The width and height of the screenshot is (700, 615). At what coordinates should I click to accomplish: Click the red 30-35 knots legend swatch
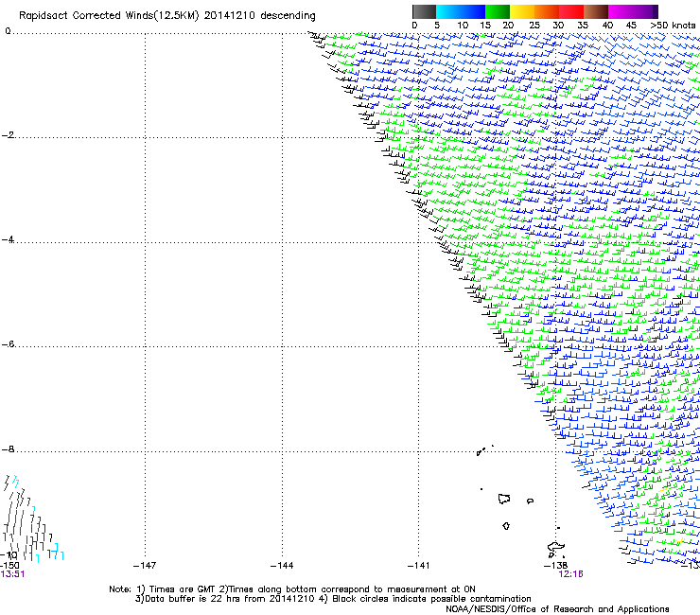571,11
